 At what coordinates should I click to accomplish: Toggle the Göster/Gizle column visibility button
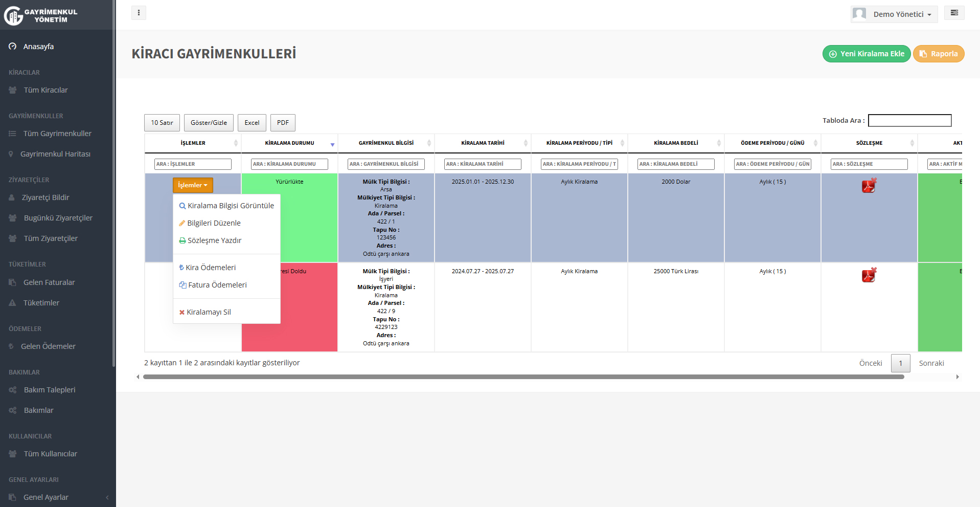(209, 123)
